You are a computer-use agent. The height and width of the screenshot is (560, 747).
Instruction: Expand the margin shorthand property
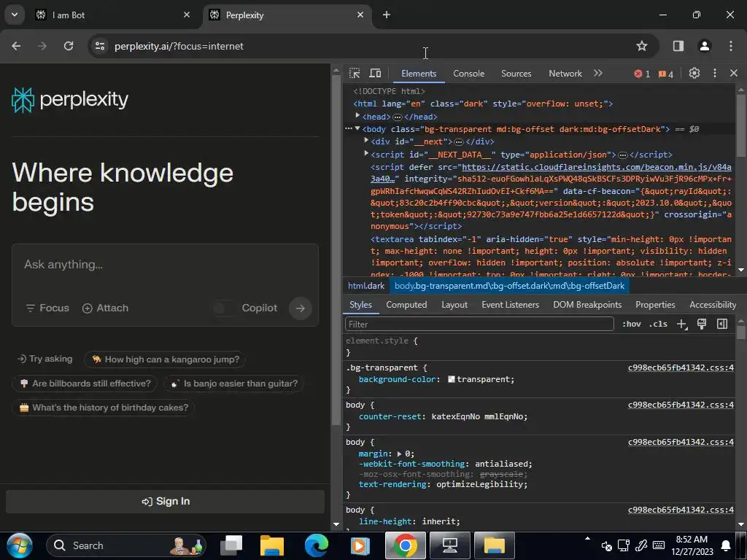tap(399, 454)
